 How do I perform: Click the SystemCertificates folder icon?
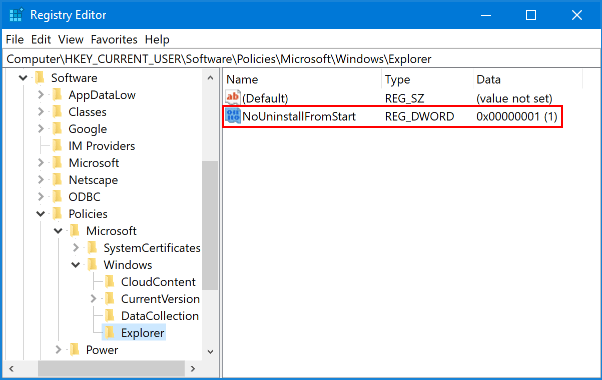coord(92,248)
